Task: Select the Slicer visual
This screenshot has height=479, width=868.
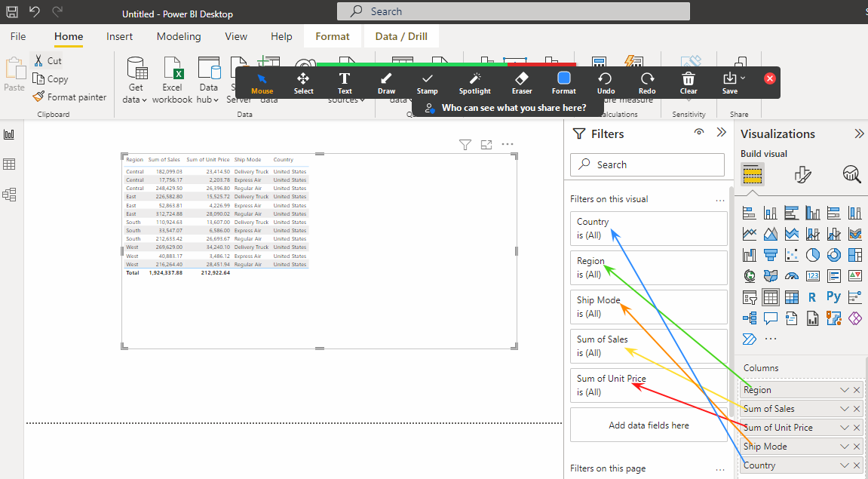Action: [x=749, y=297]
